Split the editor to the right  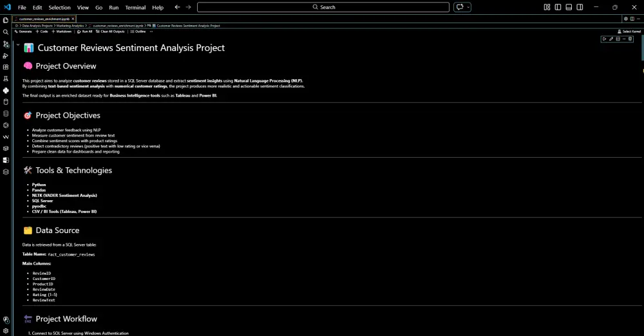pos(632,19)
